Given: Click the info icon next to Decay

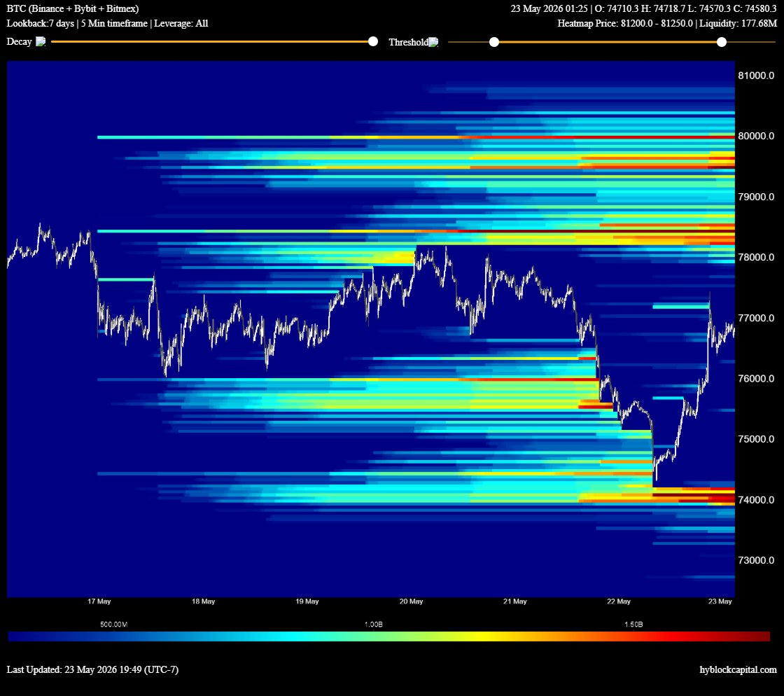Looking at the screenshot, I should coord(41,41).
